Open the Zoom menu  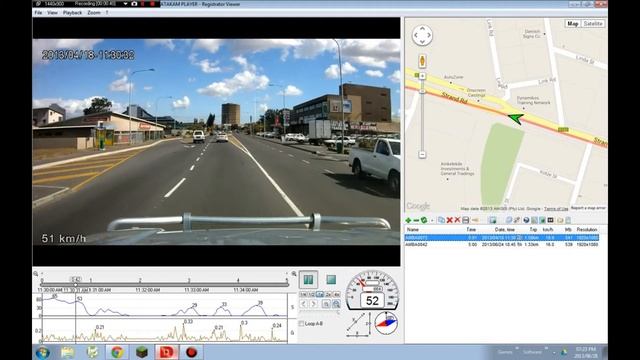[x=93, y=13]
